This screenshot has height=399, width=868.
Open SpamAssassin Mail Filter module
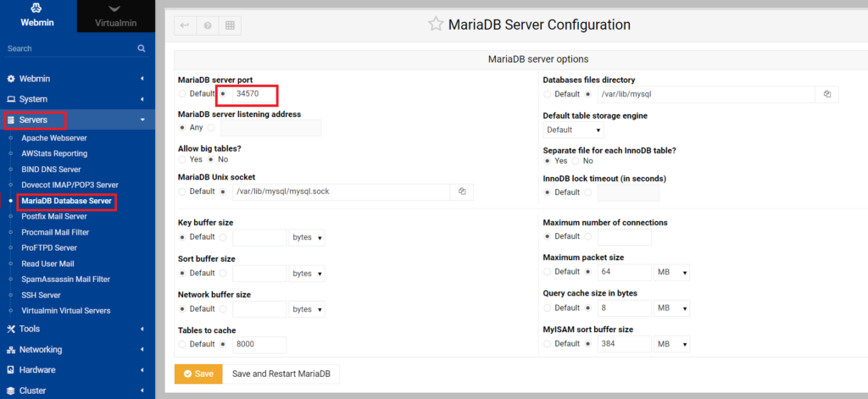pyautogui.click(x=66, y=280)
